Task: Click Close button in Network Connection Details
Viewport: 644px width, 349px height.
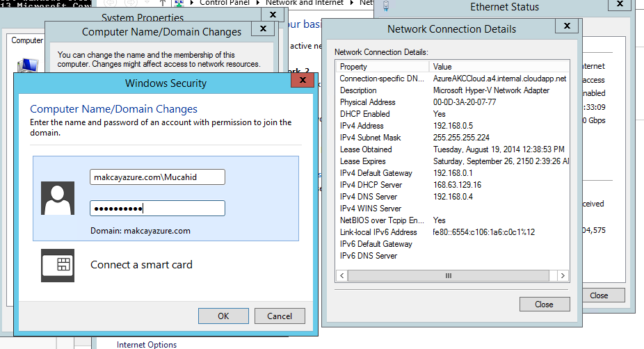Action: coord(545,305)
